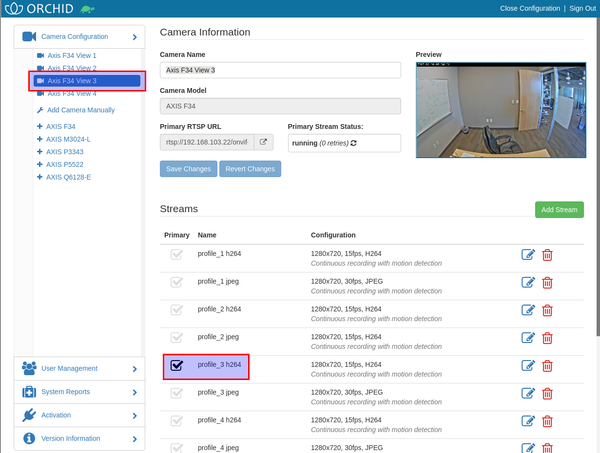Delete the profile_2 jpeg stream

point(547,338)
